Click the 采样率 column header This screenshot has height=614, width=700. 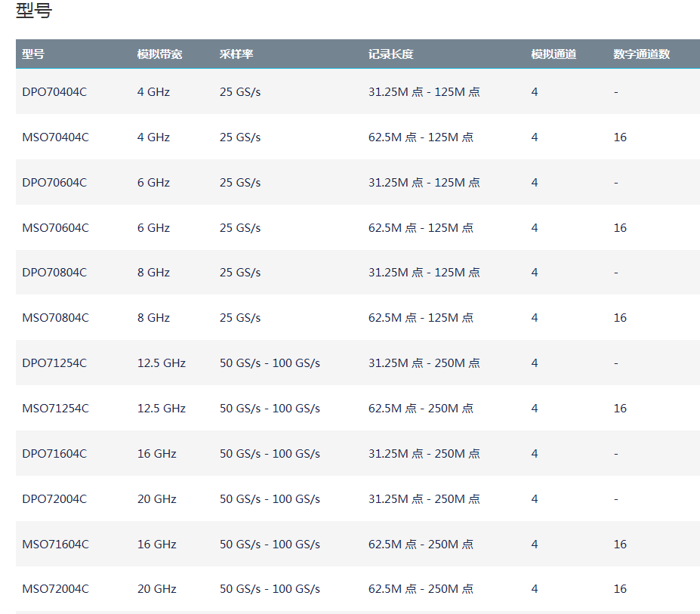236,54
